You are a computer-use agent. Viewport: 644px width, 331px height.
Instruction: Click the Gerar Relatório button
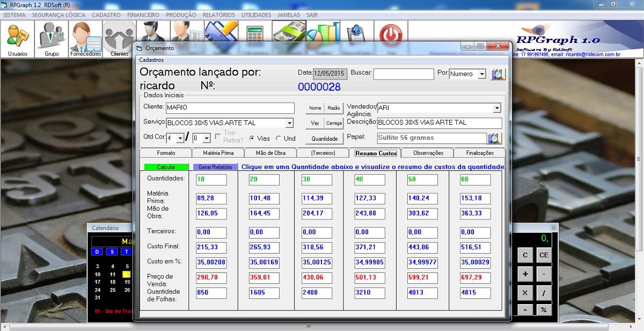tap(215, 167)
